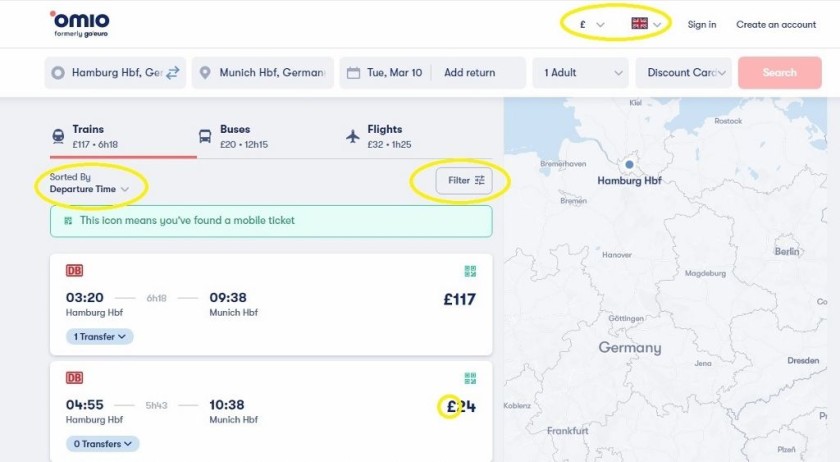
Task: Click the DB logo on the 04:55 train
Action: pos(74,378)
